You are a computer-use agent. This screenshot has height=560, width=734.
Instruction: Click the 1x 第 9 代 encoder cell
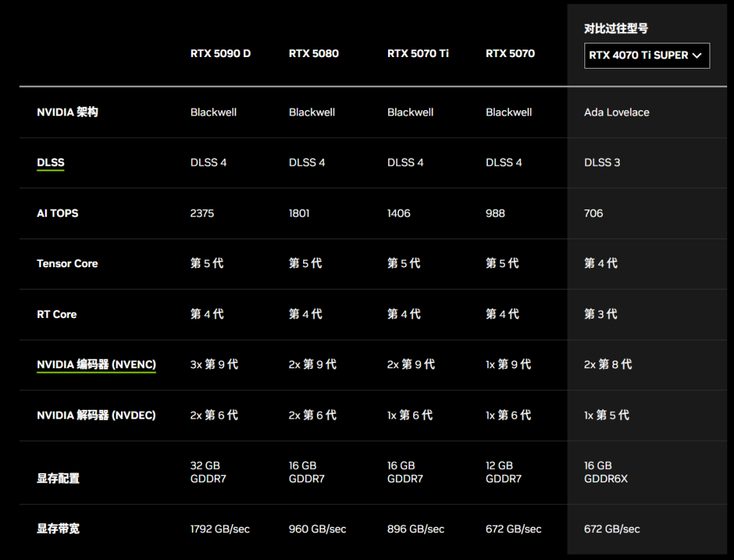(x=508, y=364)
